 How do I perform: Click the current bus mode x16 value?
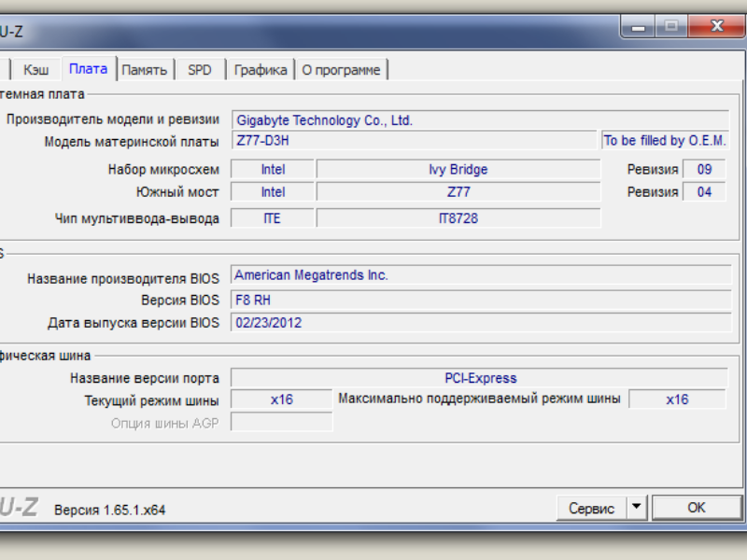pyautogui.click(x=282, y=399)
